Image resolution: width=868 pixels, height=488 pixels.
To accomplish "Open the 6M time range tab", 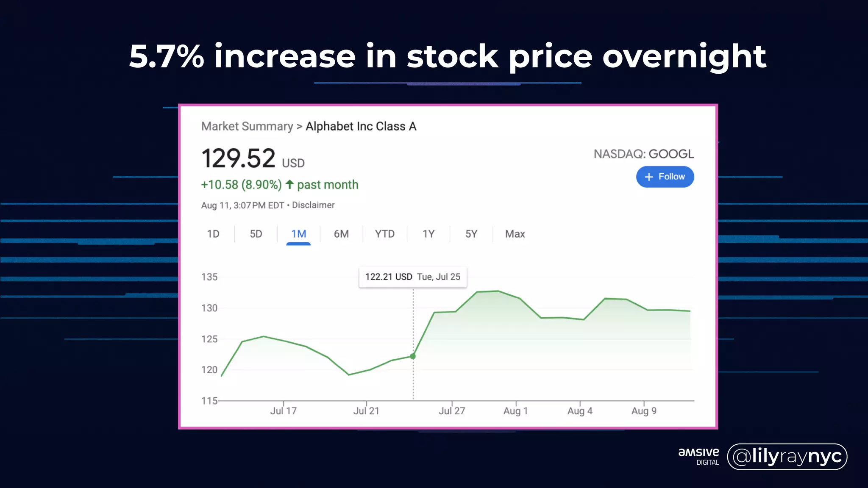I will [x=341, y=234].
